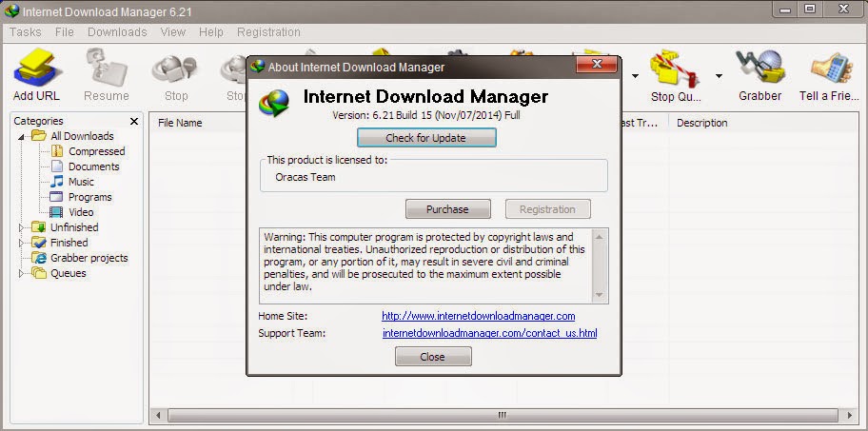This screenshot has height=431, width=868.
Task: Click the warning text scroll down arrow
Action: [600, 295]
